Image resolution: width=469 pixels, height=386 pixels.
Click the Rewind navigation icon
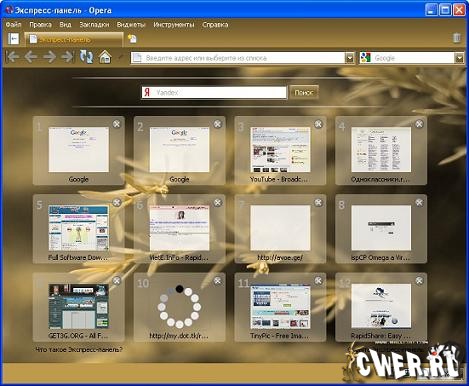point(13,57)
